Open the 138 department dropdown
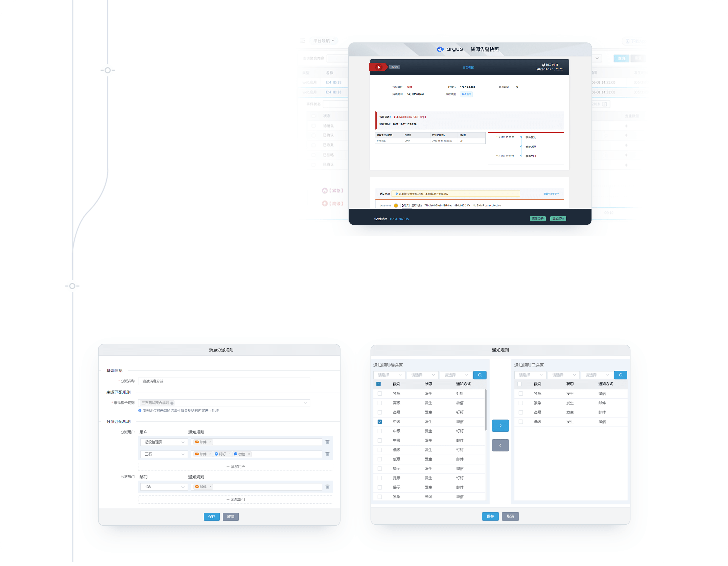728x566 pixels. pos(164,487)
